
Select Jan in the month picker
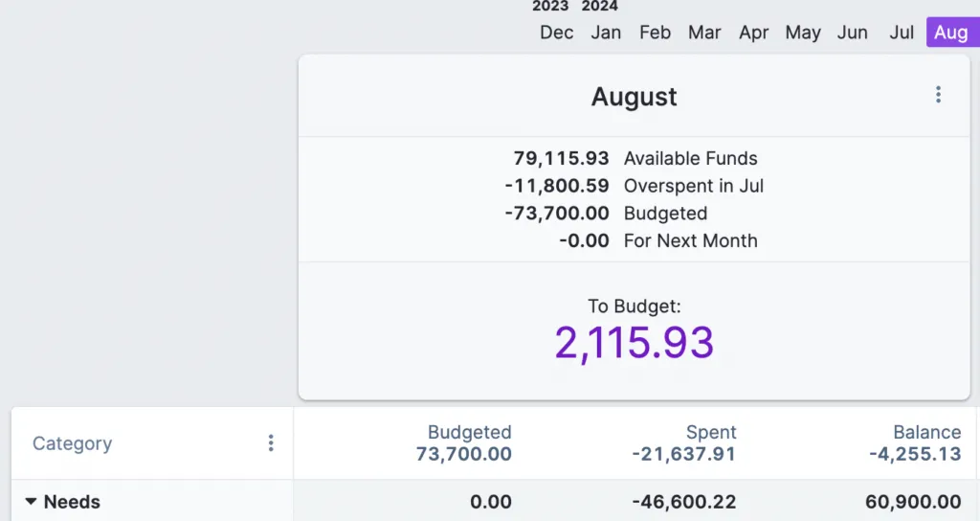(605, 33)
